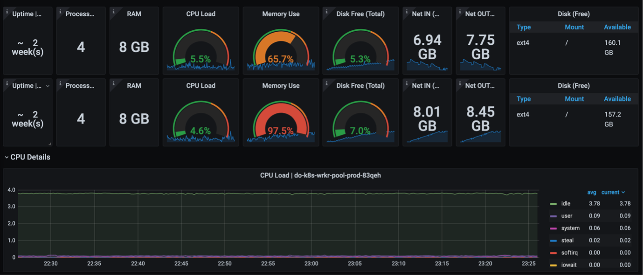Click the green idle series color marker
Screen dimensions: 644x276
(x=554, y=204)
